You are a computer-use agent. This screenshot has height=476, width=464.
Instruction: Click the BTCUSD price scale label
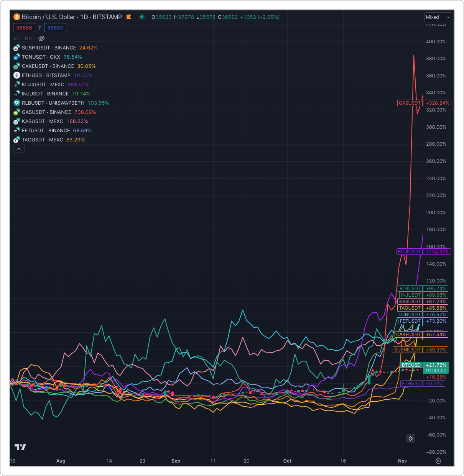[x=411, y=365]
